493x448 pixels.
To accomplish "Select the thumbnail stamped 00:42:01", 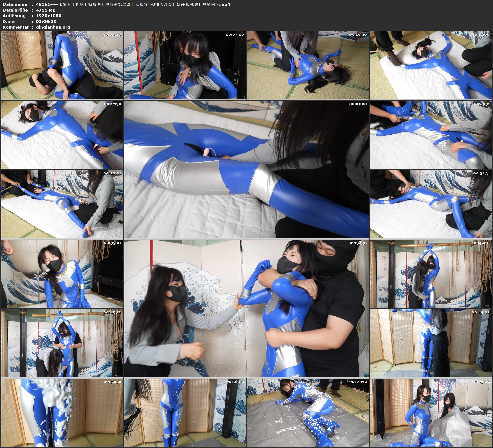I will tap(431, 274).
